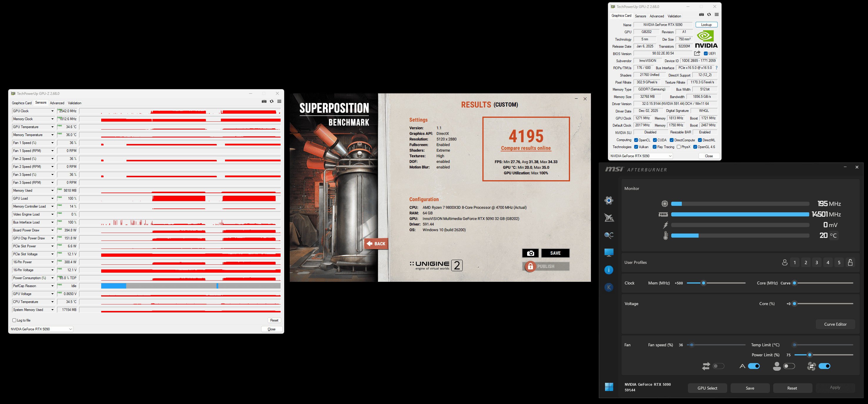Click the BIOS share/export icon
This screenshot has width=868, height=404.
697,53
